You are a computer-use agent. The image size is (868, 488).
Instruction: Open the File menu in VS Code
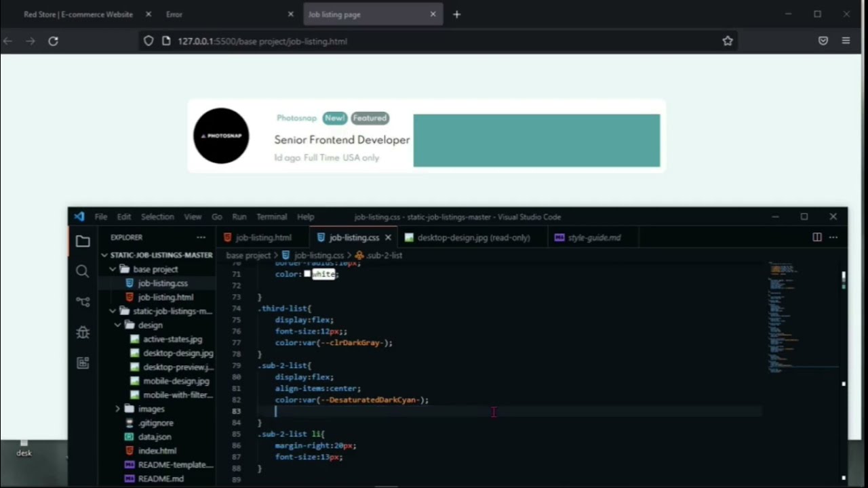click(x=101, y=217)
